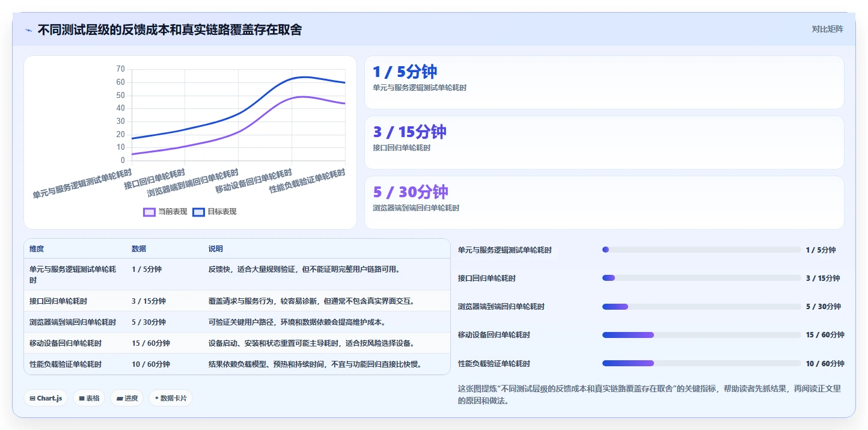
Task: Click the 性能负载验证单轮耗时 progress bar
Action: point(701,363)
